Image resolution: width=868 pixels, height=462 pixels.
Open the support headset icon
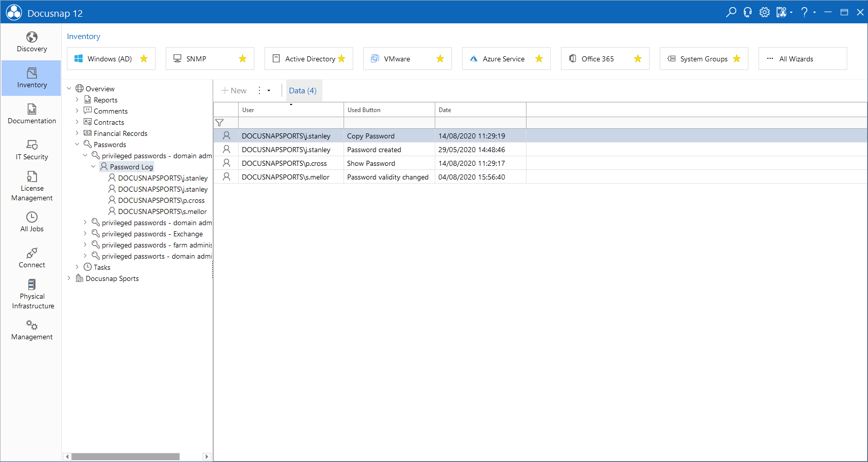(x=747, y=12)
